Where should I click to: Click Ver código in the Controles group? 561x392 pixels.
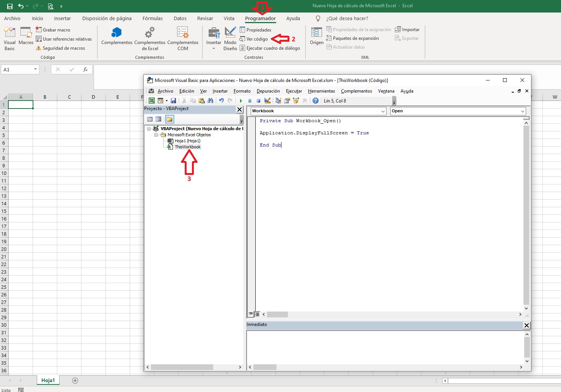click(x=257, y=39)
